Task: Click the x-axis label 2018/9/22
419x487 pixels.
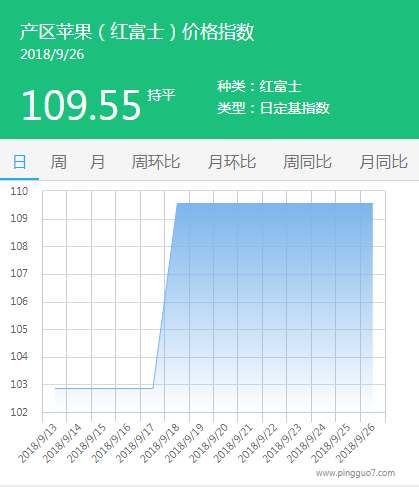Action: [x=258, y=444]
